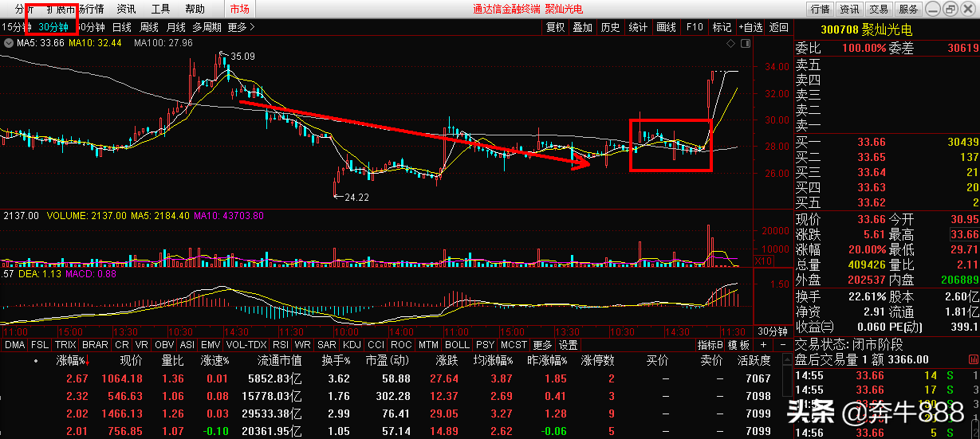Expand the 更多 periods dropdown
This screenshot has width=980, height=439.
(x=241, y=26)
